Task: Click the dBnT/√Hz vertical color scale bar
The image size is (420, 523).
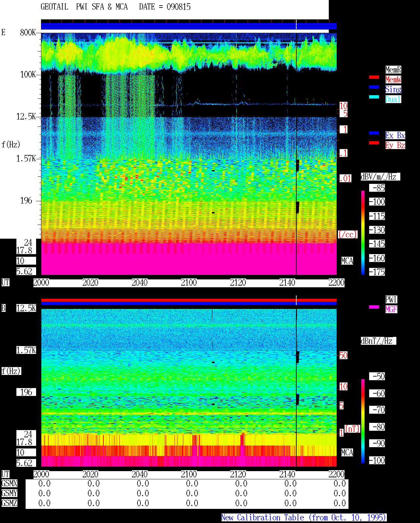Action: tap(363, 421)
